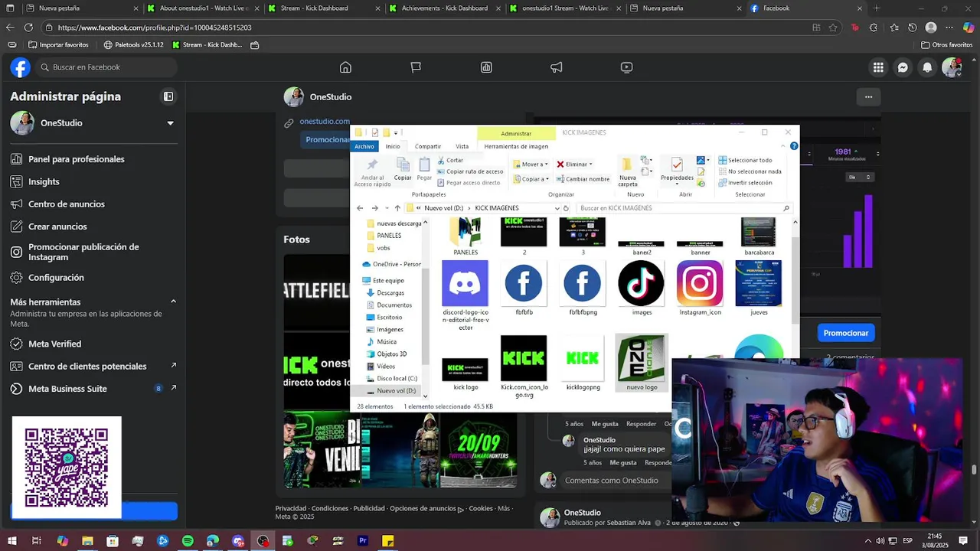Screen dimensions: 980x551
Task: Switch to Inicio ribbon tab
Action: click(393, 146)
